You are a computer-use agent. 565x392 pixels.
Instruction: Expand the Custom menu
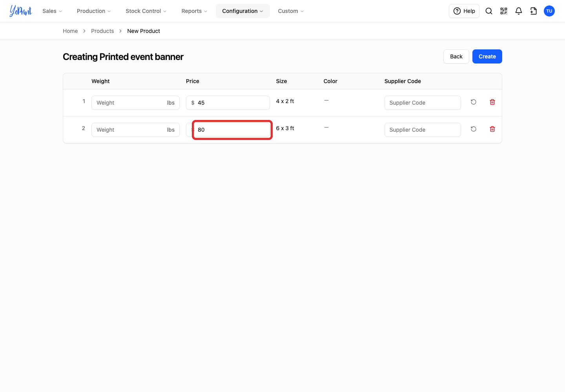(x=291, y=11)
